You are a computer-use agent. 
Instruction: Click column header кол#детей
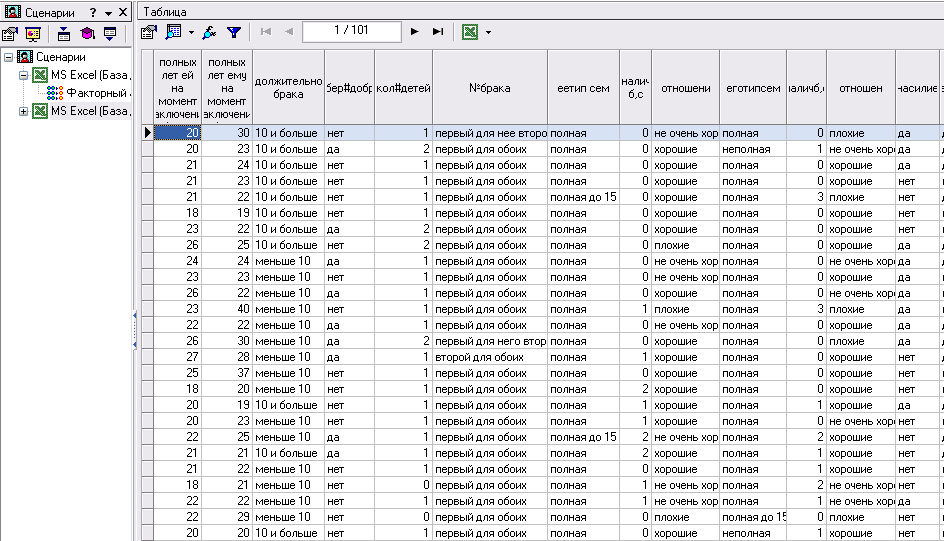click(x=403, y=88)
